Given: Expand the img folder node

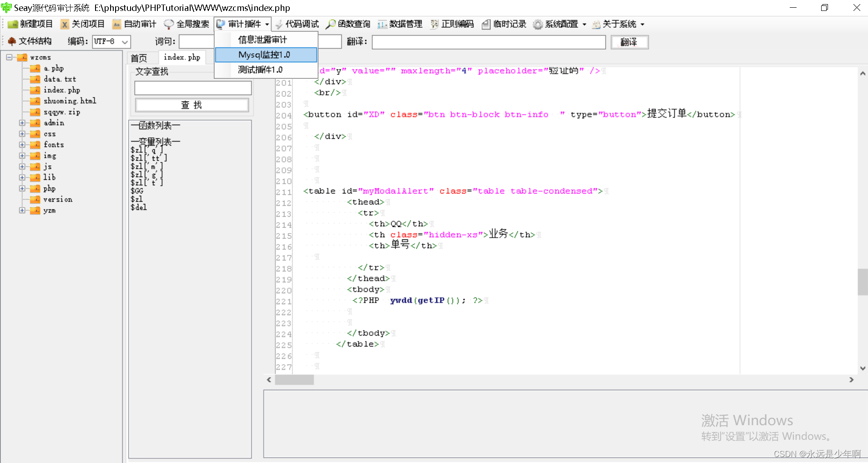Looking at the screenshot, I should [x=22, y=156].
